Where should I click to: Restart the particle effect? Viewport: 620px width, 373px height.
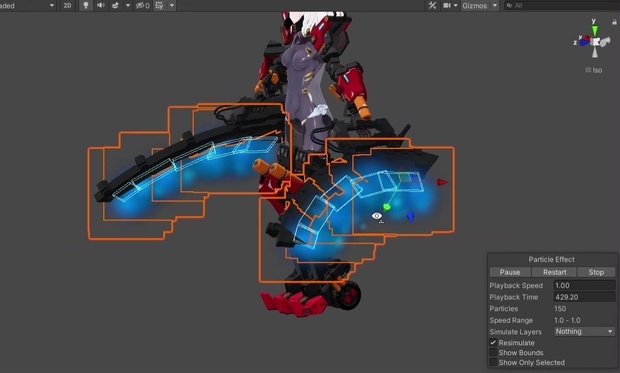554,272
